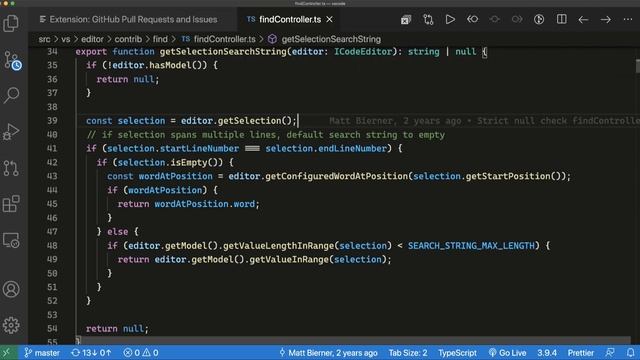
Task: Click the horizontal scrollbar at editor bottom
Action: (x=353, y=340)
